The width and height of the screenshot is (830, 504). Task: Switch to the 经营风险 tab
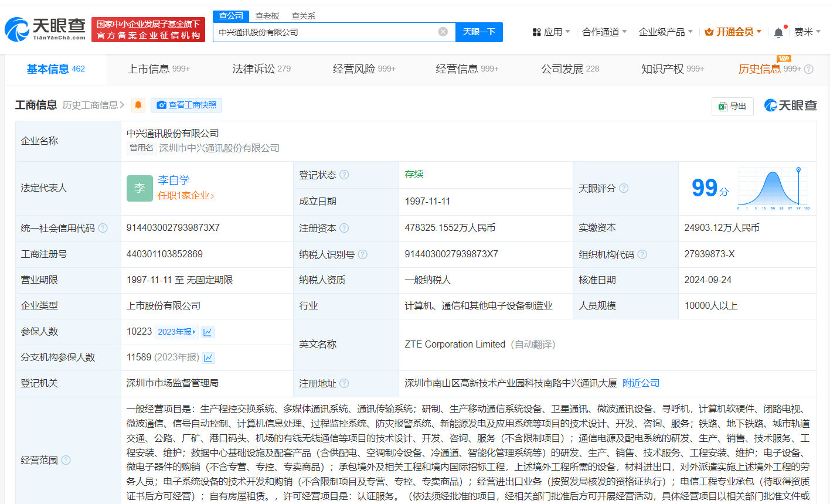(364, 69)
